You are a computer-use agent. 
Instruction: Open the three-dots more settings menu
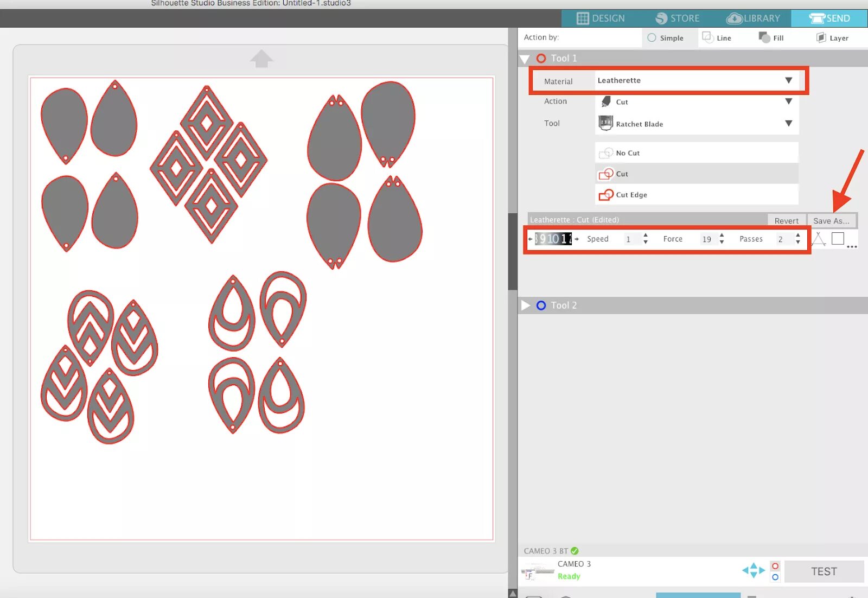[852, 246]
